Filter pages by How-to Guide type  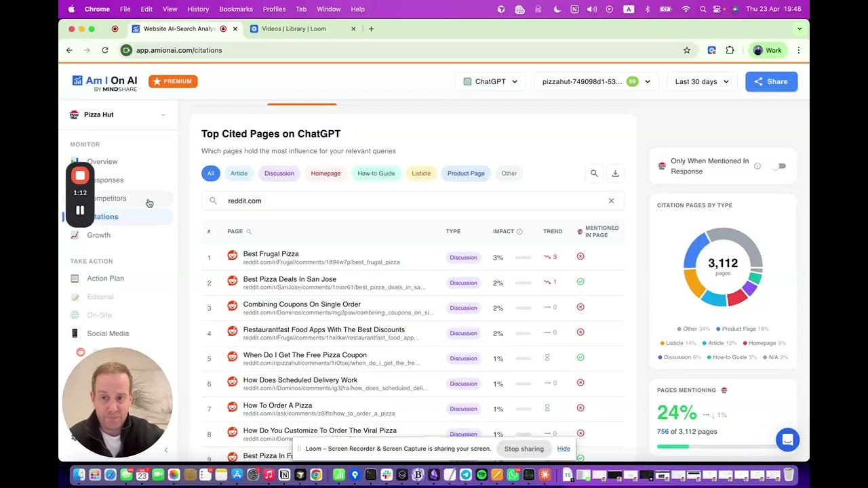coord(376,174)
